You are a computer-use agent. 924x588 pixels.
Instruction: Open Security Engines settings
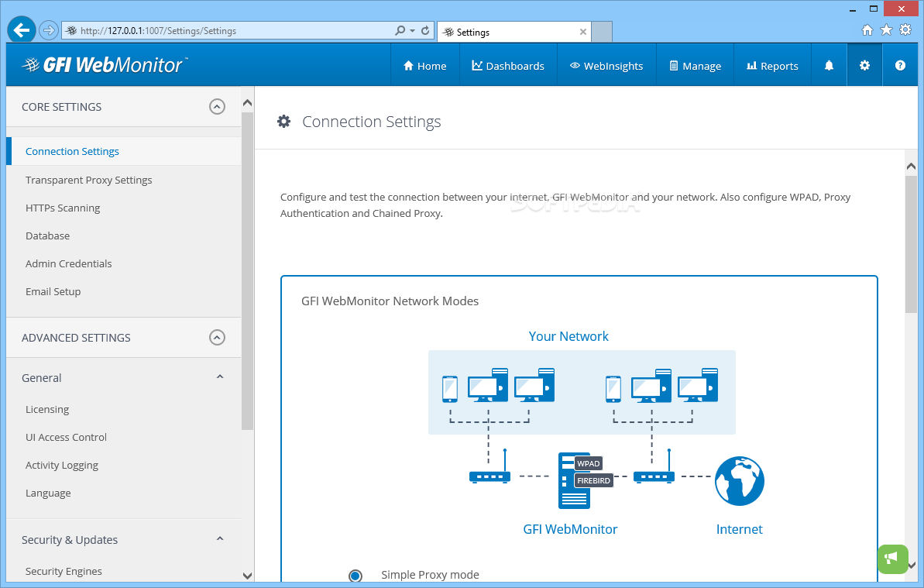coord(64,571)
